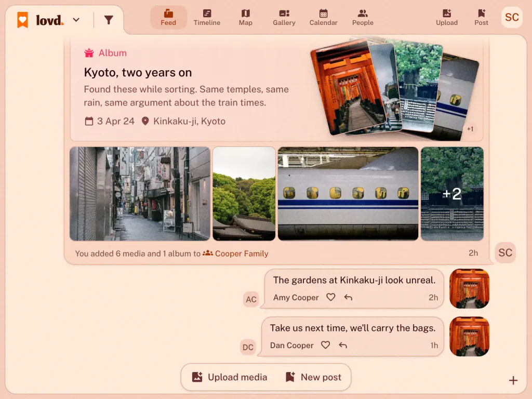The width and height of the screenshot is (532, 399).
Task: Click the New post button
Action: tap(313, 377)
